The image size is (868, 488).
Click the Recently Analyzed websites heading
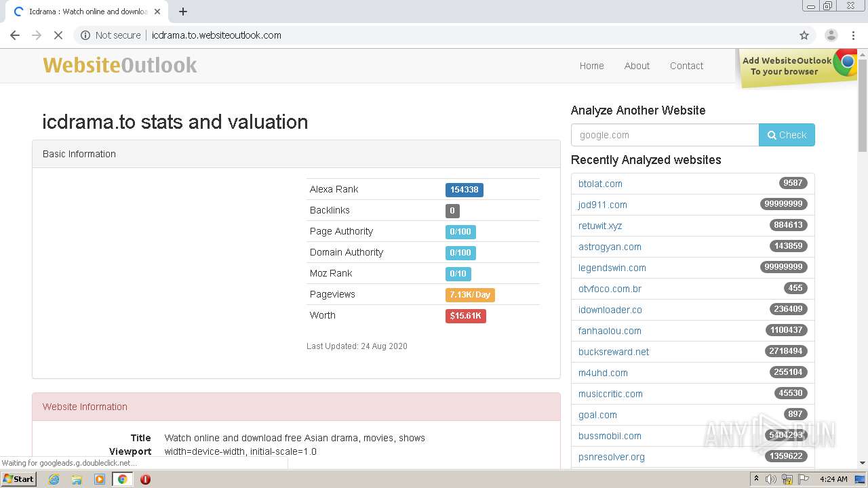click(x=646, y=160)
